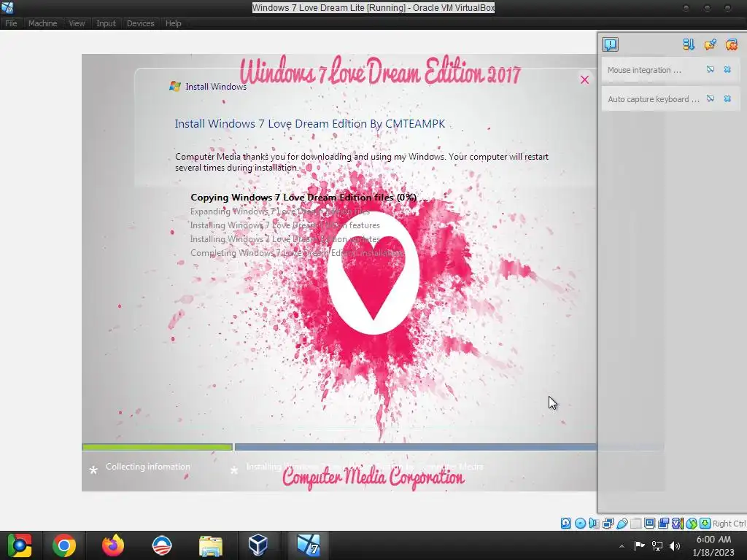Click the optical disc status icon

pos(580,524)
